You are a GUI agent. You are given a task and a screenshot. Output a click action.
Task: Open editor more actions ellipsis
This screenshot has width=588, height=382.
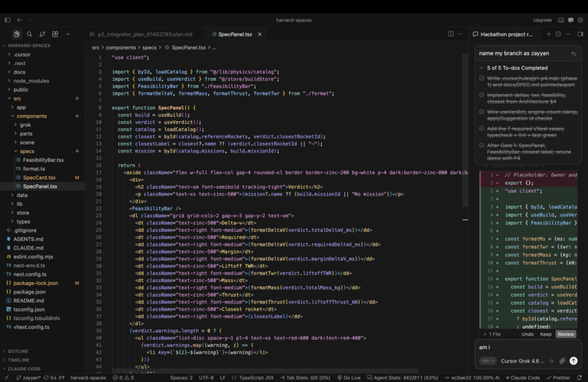[x=460, y=34]
